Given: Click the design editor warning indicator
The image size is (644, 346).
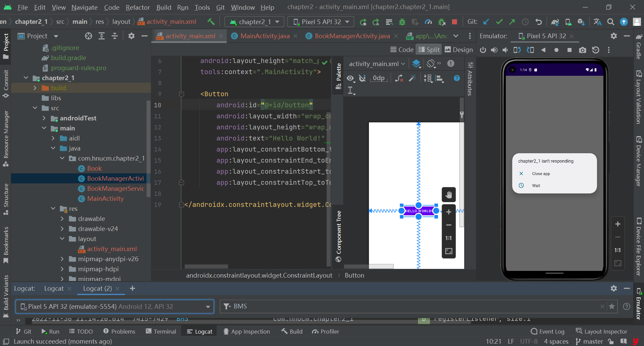Looking at the screenshot, I should point(451,63).
